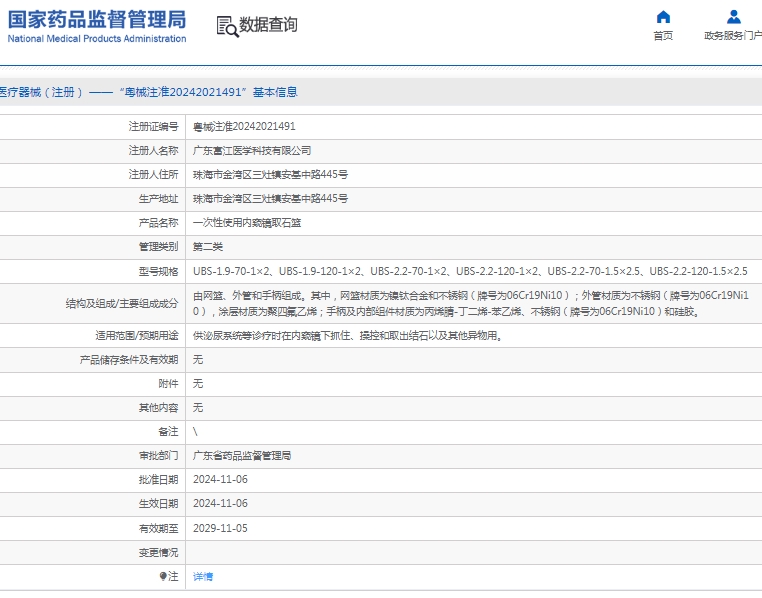Click the 适用范围 intended use text

pyautogui.click(x=348, y=335)
